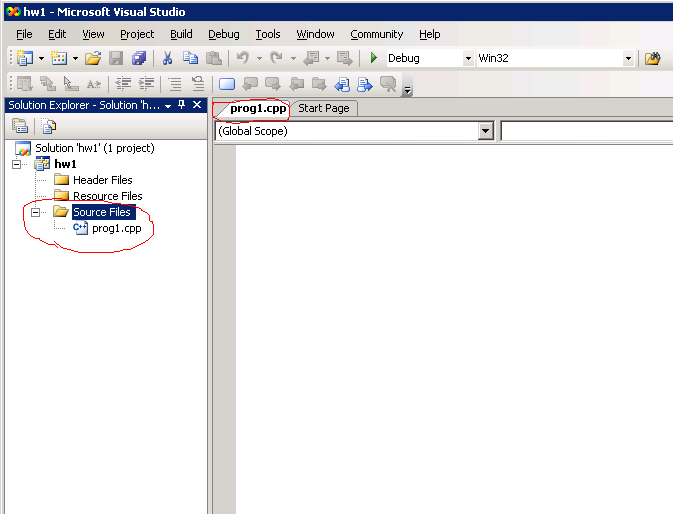Open the Window menu
This screenshot has width=683, height=514.
click(315, 34)
